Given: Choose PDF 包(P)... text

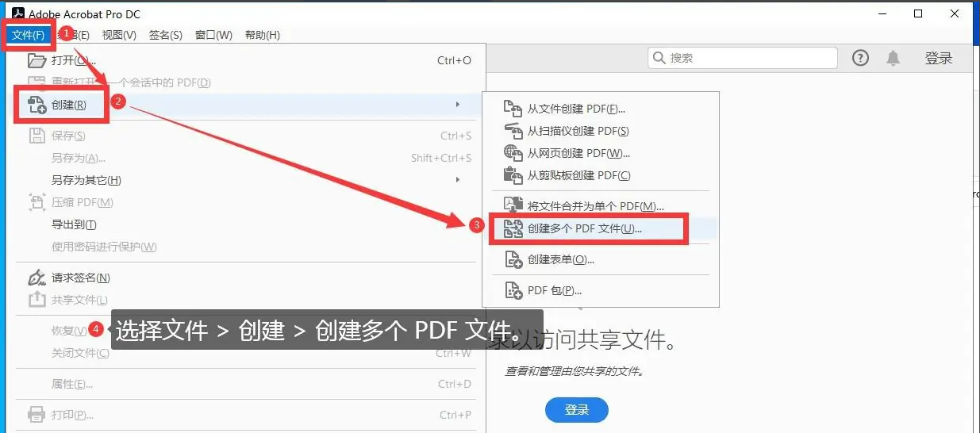Looking at the screenshot, I should coord(555,291).
